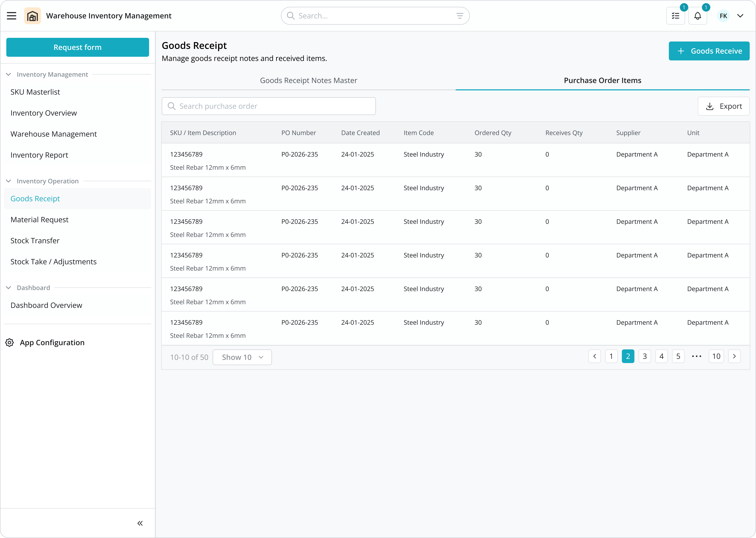Open App Configuration gear icon

(x=10, y=343)
